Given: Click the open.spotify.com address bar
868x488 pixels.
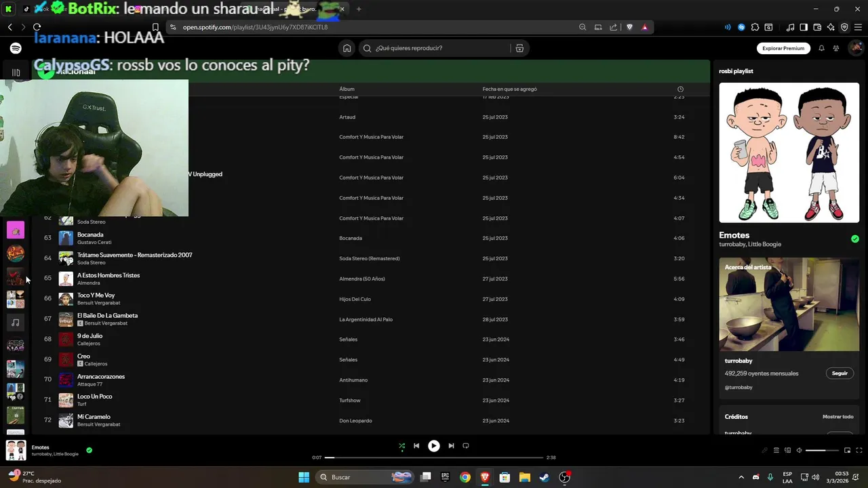Looking at the screenshot, I should tap(255, 27).
